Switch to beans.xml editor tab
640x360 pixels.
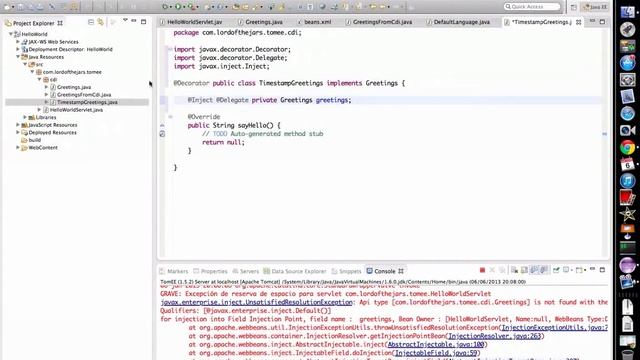317,22
